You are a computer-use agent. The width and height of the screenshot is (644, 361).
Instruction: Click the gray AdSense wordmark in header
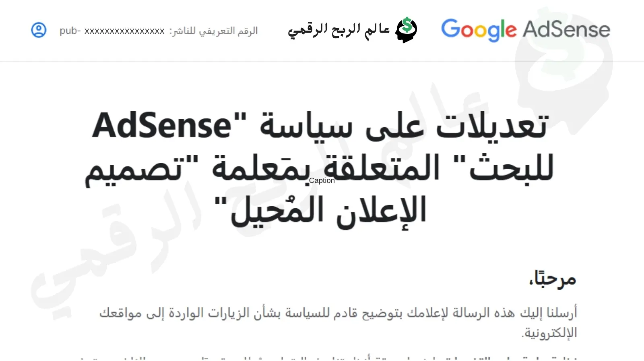click(566, 30)
